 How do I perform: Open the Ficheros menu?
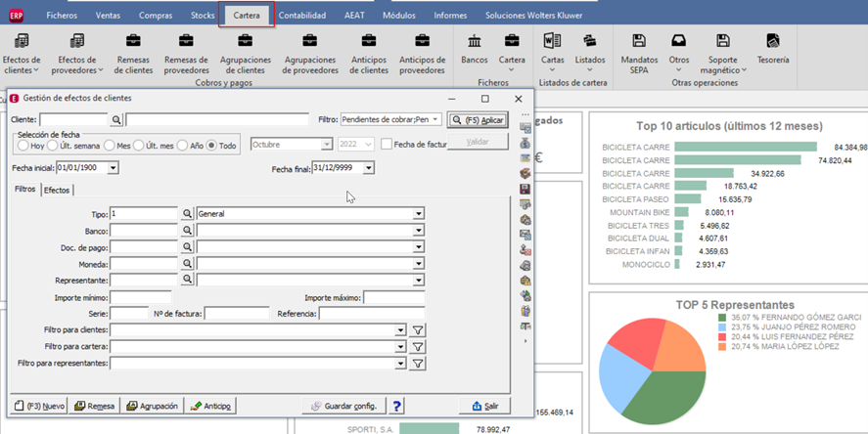pos(62,16)
